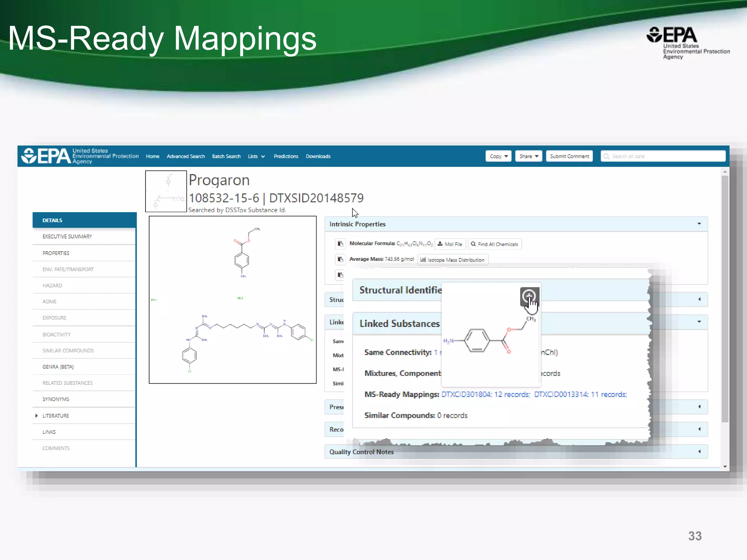Open the Properties section
The height and width of the screenshot is (560, 747).
(84, 253)
